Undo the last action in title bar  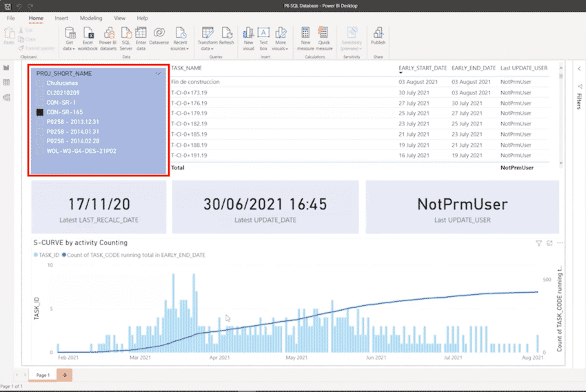pyautogui.click(x=19, y=6)
